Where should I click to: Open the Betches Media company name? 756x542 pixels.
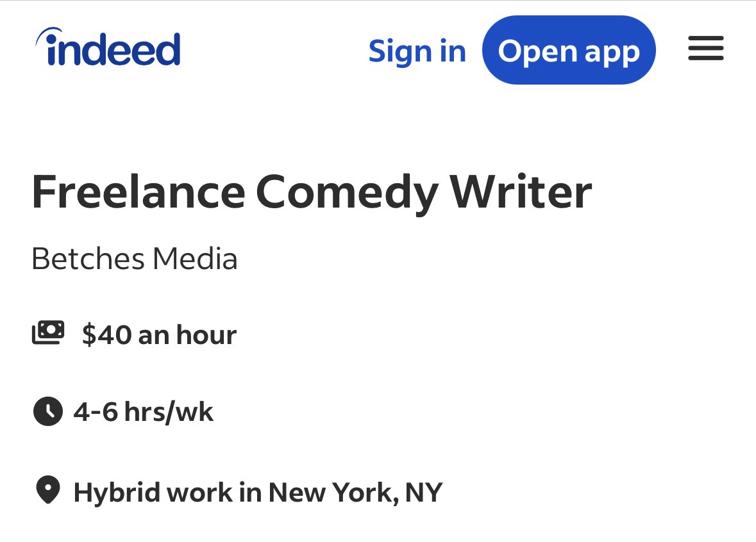pos(134,259)
